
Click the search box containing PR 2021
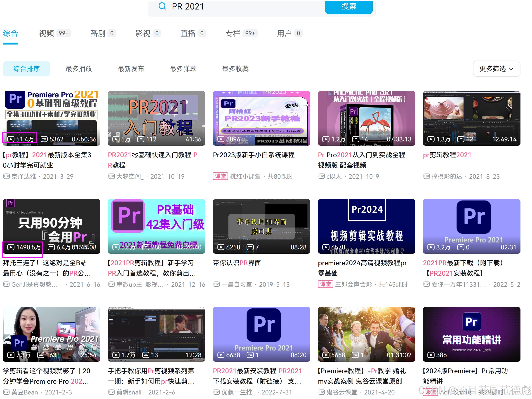point(240,7)
